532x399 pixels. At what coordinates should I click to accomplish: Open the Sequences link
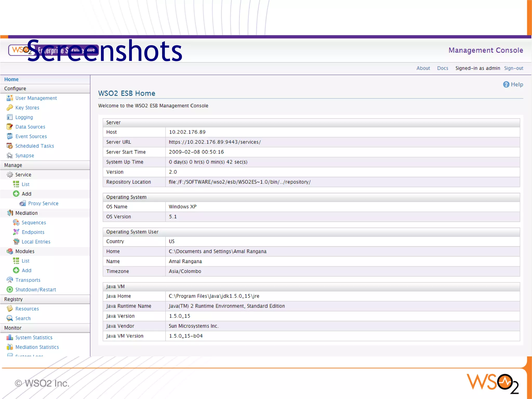coord(34,223)
